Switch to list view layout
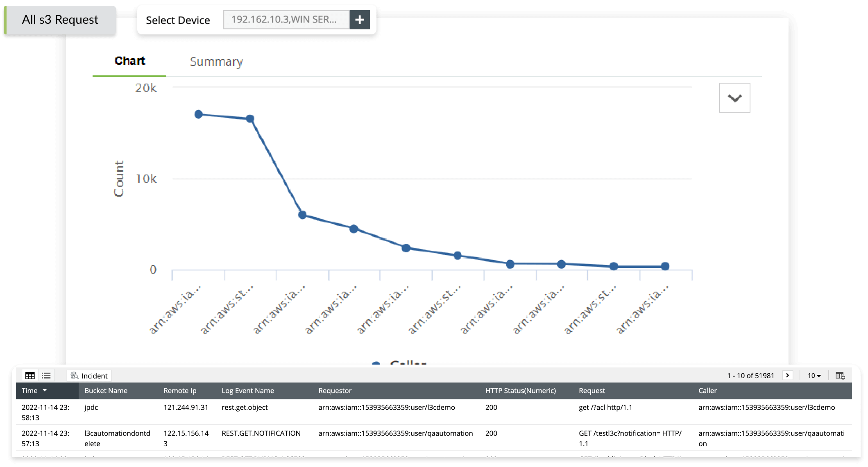The image size is (868, 467). point(46,375)
